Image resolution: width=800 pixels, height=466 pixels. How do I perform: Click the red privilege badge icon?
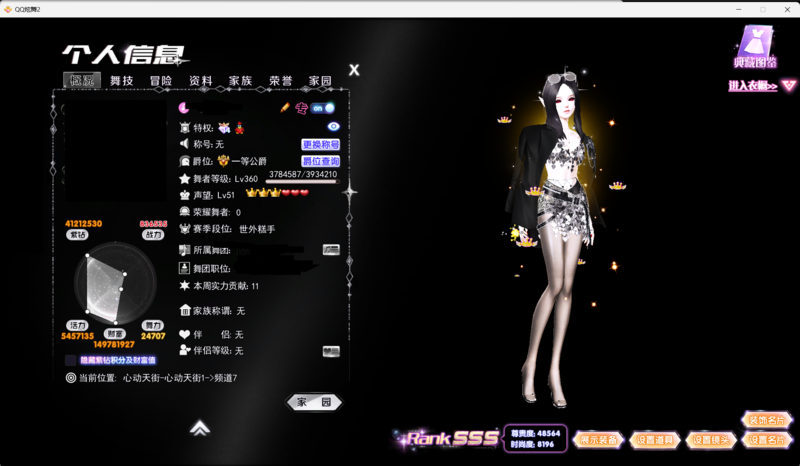coord(240,128)
